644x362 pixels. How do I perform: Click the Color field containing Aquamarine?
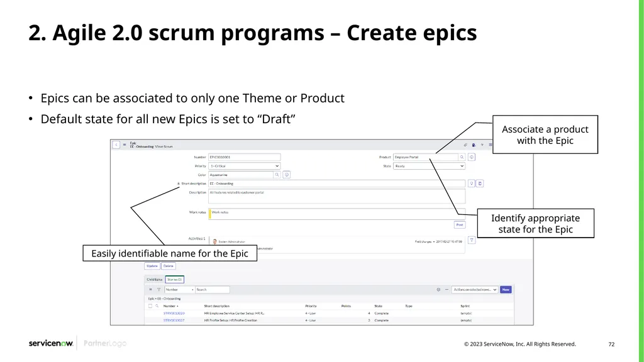(x=241, y=175)
